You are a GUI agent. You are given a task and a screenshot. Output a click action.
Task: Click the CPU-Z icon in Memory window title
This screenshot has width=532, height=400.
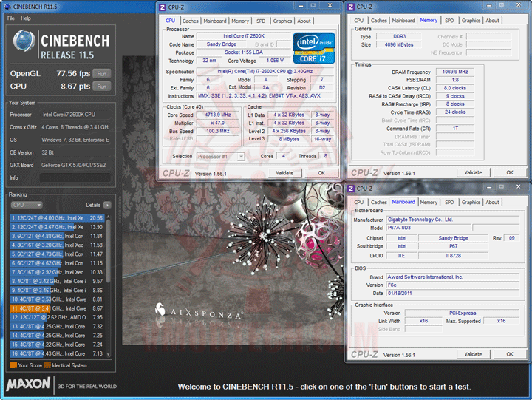coord(351,7)
